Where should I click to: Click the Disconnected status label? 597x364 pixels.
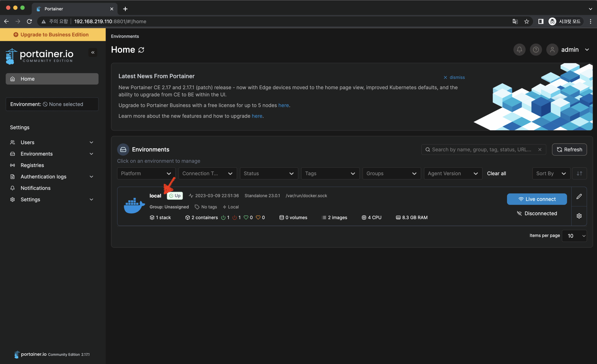(x=537, y=213)
